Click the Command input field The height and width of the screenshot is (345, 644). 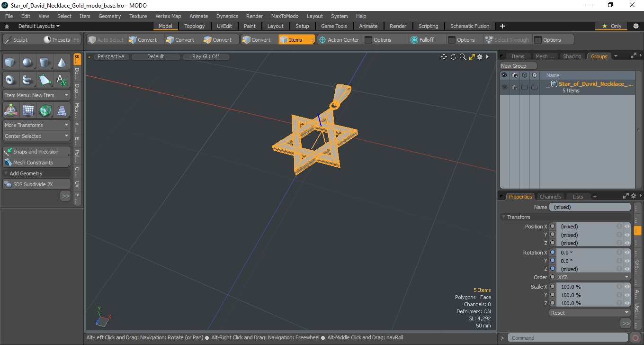click(x=568, y=338)
